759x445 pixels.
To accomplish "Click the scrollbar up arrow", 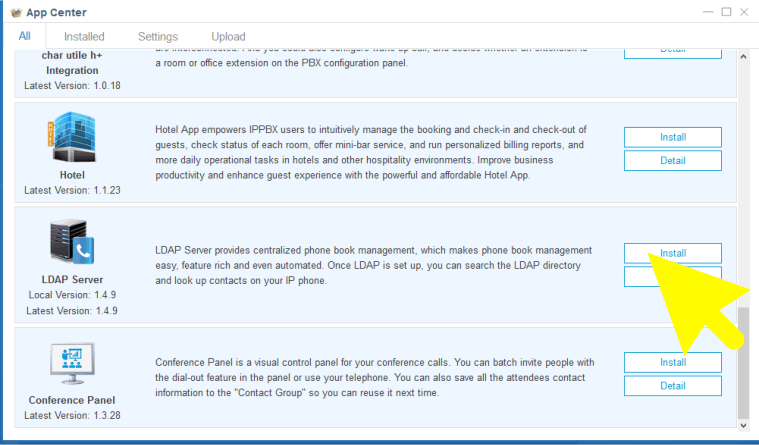I will pyautogui.click(x=742, y=57).
